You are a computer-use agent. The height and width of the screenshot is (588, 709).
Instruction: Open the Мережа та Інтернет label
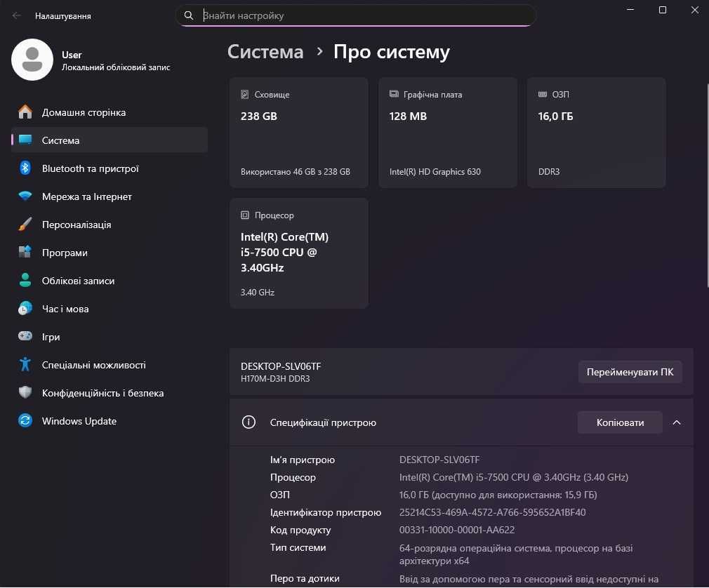[87, 196]
